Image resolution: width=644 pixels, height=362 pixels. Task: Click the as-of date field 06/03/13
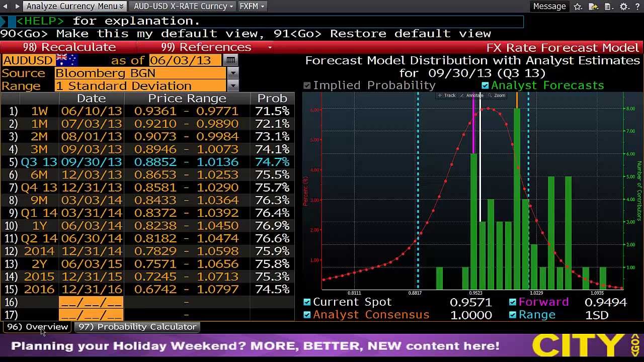pyautogui.click(x=185, y=60)
